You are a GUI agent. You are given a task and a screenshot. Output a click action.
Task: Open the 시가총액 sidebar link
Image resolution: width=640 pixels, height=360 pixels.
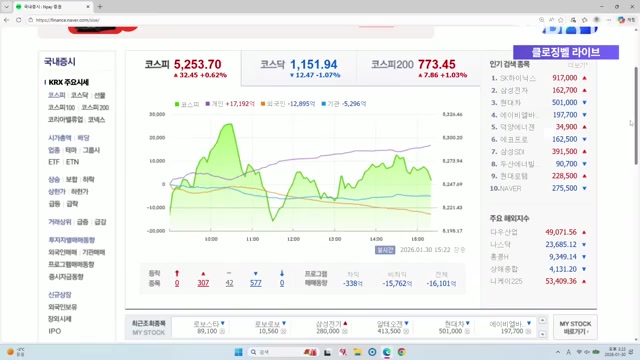coord(60,138)
